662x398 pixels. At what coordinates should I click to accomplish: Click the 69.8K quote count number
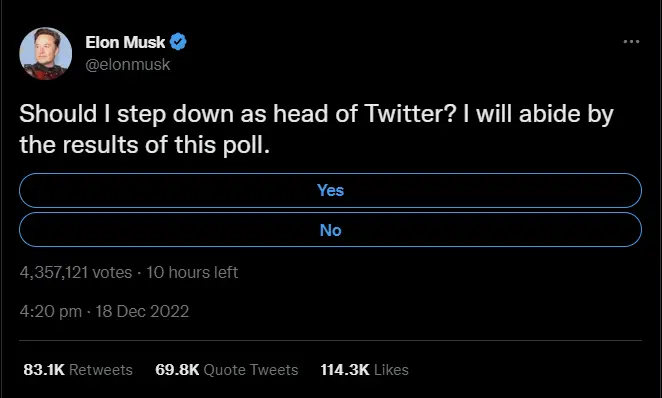[177, 370]
